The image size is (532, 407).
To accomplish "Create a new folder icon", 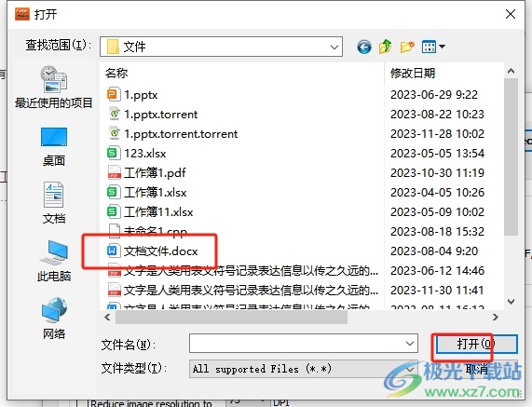I will click(x=407, y=47).
